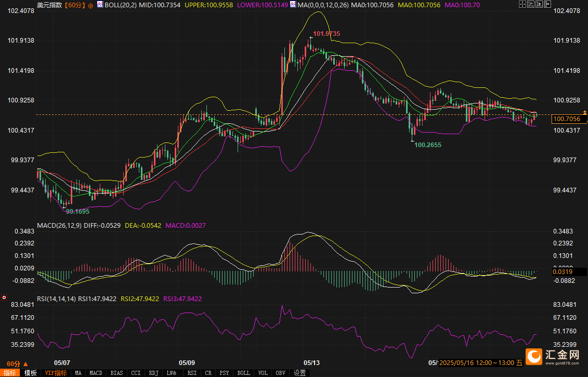This screenshot has height=377, width=588.
Task: Click the red sun marker left of RSI
Action: 4,297
